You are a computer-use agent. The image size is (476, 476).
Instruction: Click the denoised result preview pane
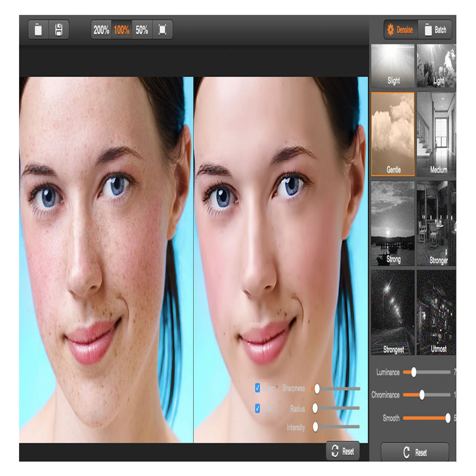[x=281, y=260]
